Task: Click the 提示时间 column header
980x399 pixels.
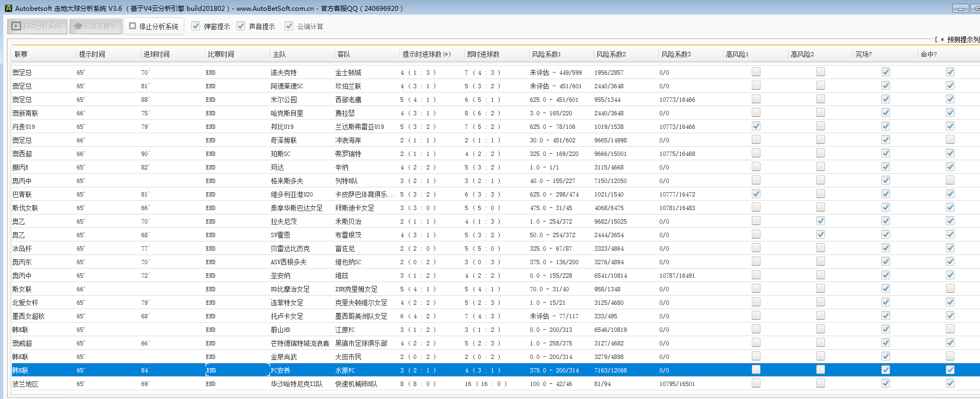Action: [92, 54]
